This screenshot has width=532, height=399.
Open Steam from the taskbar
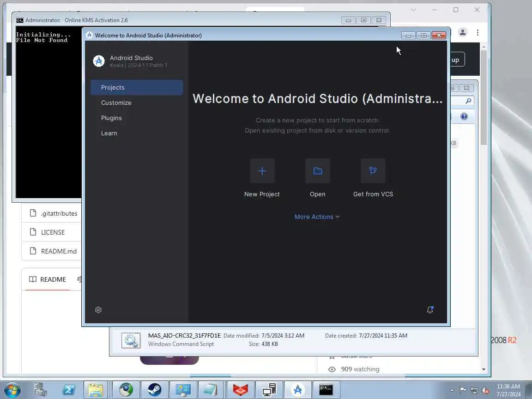coord(154,390)
